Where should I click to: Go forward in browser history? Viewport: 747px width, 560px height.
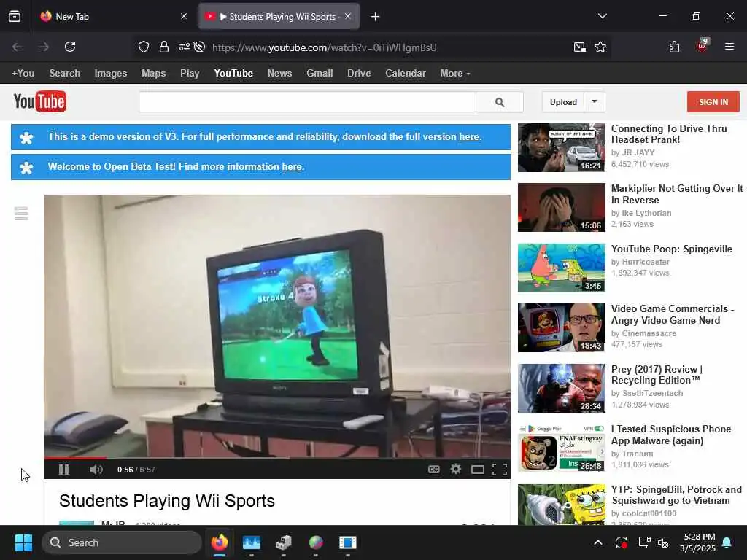point(44,47)
